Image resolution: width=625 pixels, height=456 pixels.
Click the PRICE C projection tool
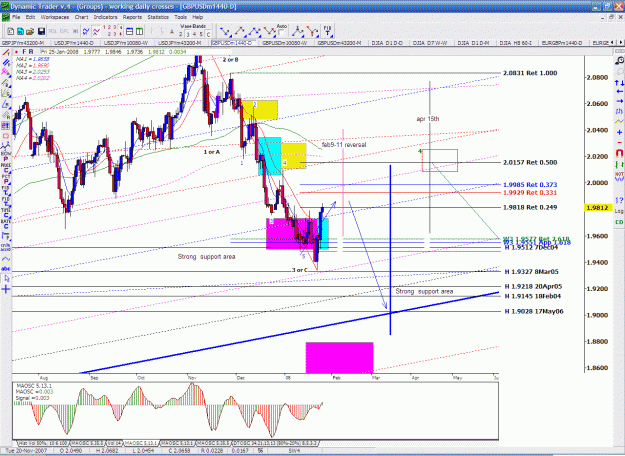pos(6,168)
